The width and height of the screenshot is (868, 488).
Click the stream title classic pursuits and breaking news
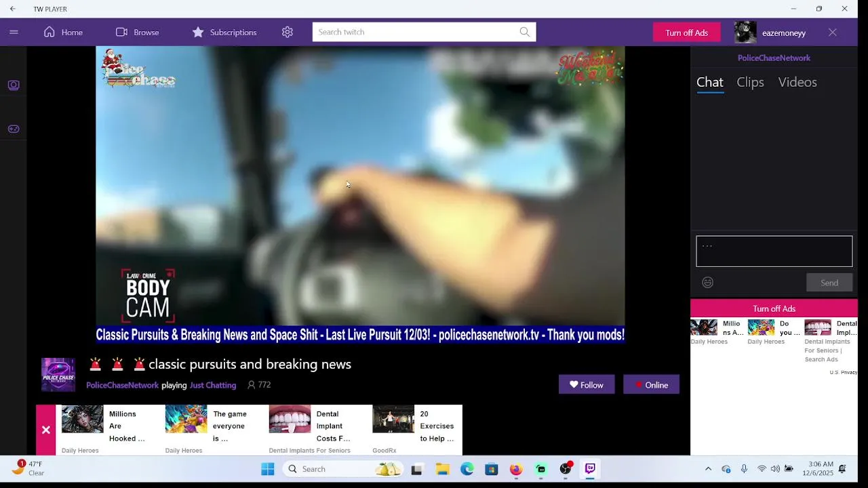coord(250,365)
